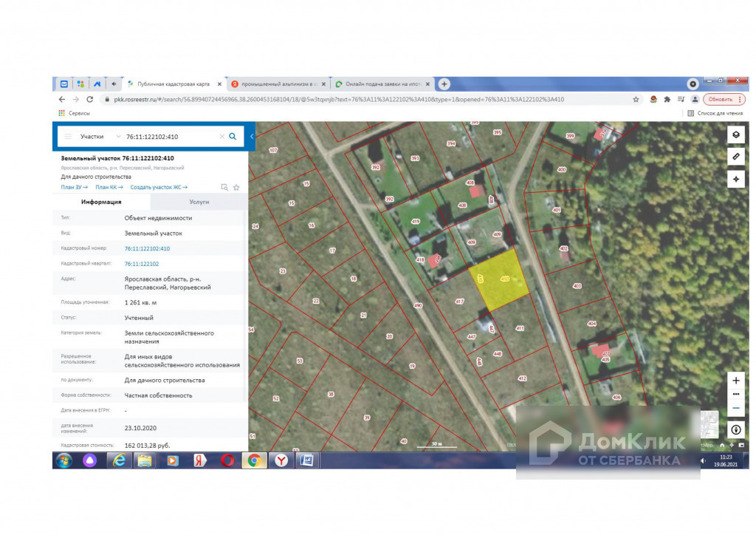Screen dimensions: 756x535
Task: Clear the cadastral number search field
Action: click(x=221, y=137)
